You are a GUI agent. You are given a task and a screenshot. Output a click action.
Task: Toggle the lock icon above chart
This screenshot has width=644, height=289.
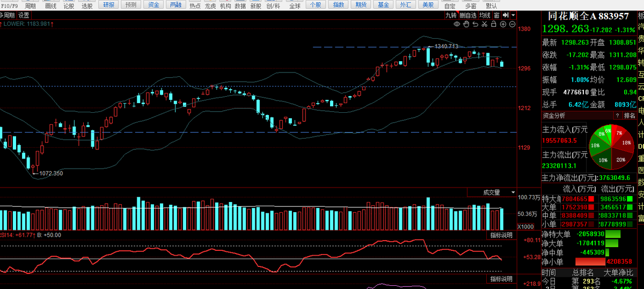[x=494, y=24]
